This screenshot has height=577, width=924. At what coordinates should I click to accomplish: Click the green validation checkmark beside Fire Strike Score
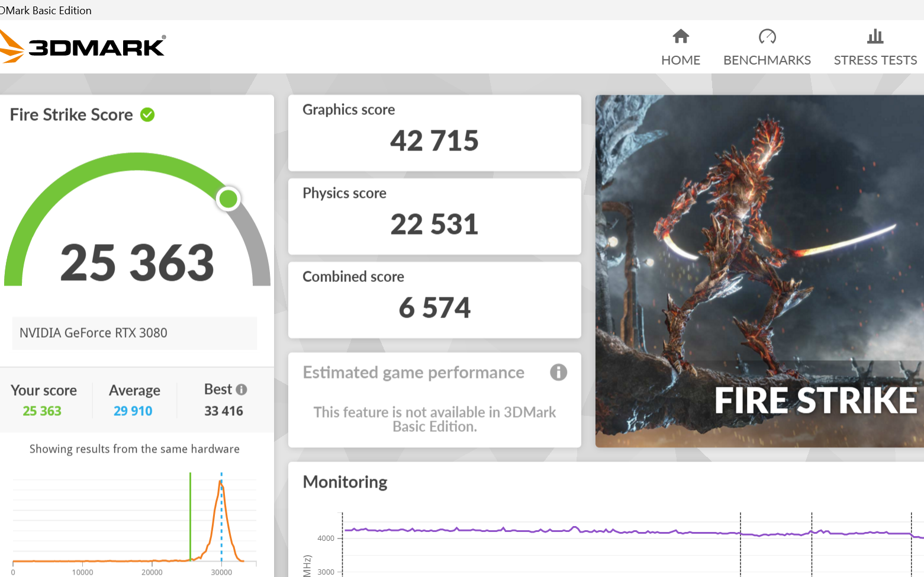click(x=147, y=115)
